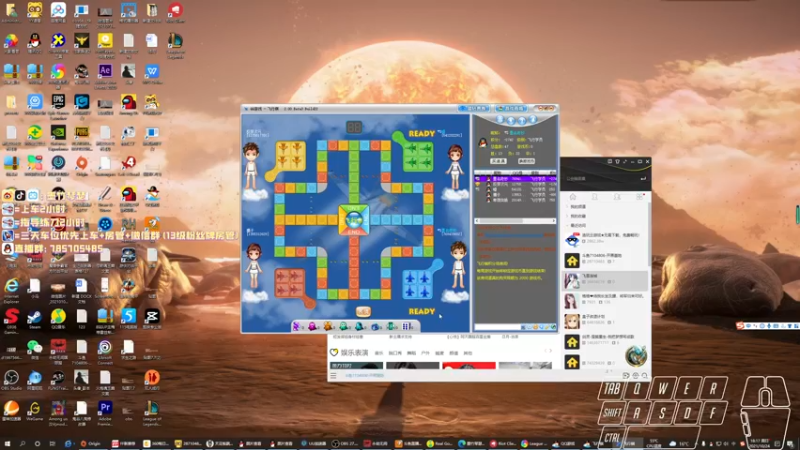Image resolution: width=800 pixels, height=450 pixels.
Task: Click the round dragon avatar badge in channel list
Action: coord(636,356)
